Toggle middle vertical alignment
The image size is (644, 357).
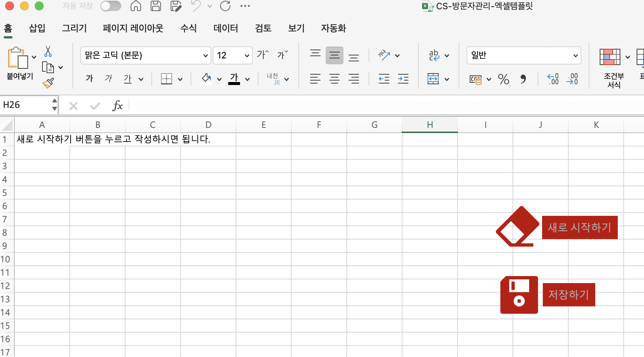(335, 55)
